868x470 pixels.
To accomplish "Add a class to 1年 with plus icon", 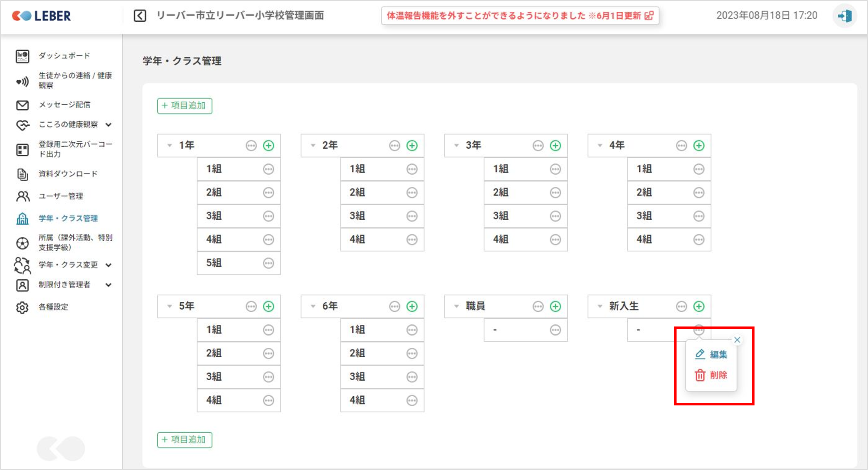I will click(x=269, y=146).
